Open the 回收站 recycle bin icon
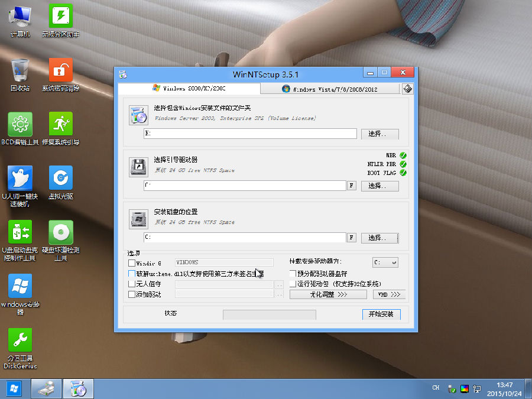Image resolution: width=532 pixels, height=399 pixels. [x=20, y=70]
